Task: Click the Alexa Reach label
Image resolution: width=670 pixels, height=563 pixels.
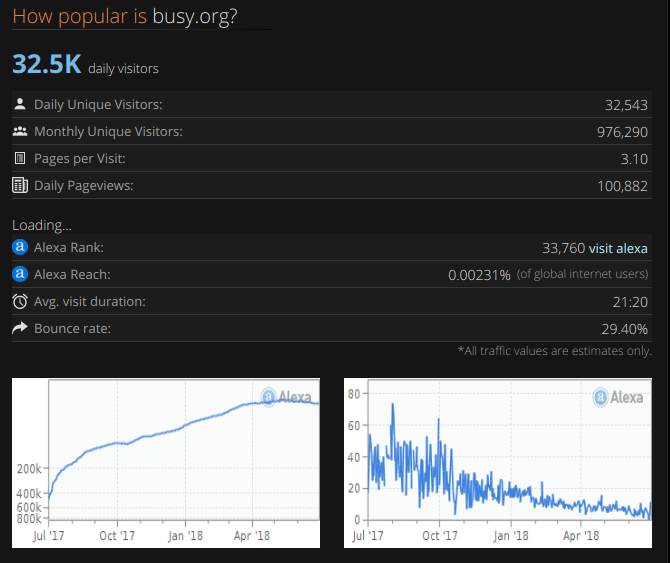Action: (72, 274)
